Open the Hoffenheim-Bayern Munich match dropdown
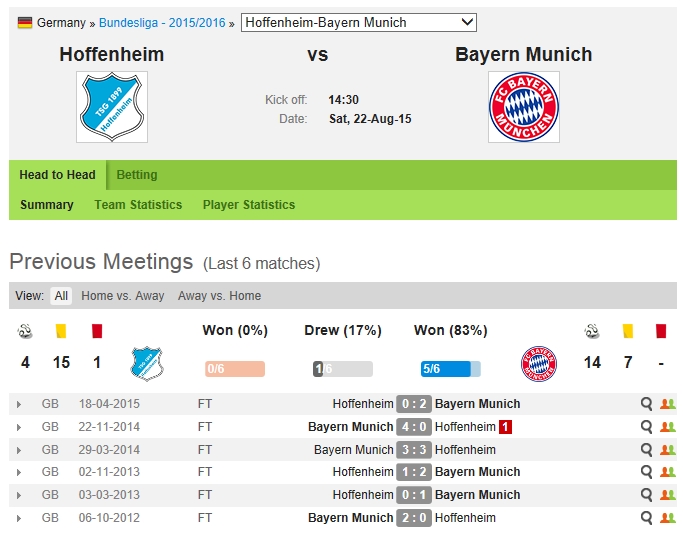This screenshot has height=536, width=683. point(359,22)
